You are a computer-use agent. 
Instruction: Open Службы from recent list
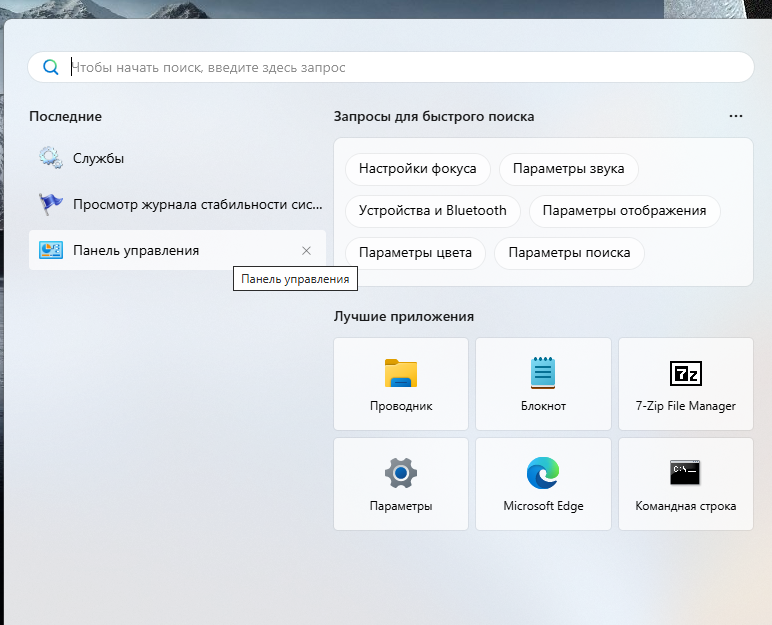(x=177, y=158)
